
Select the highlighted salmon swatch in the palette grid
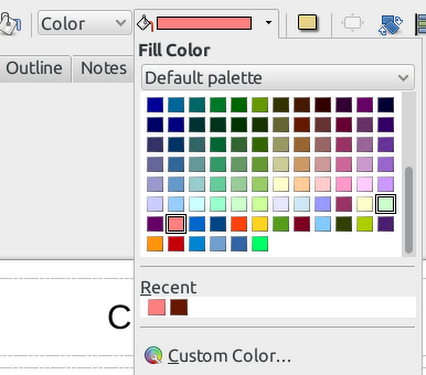(x=176, y=224)
